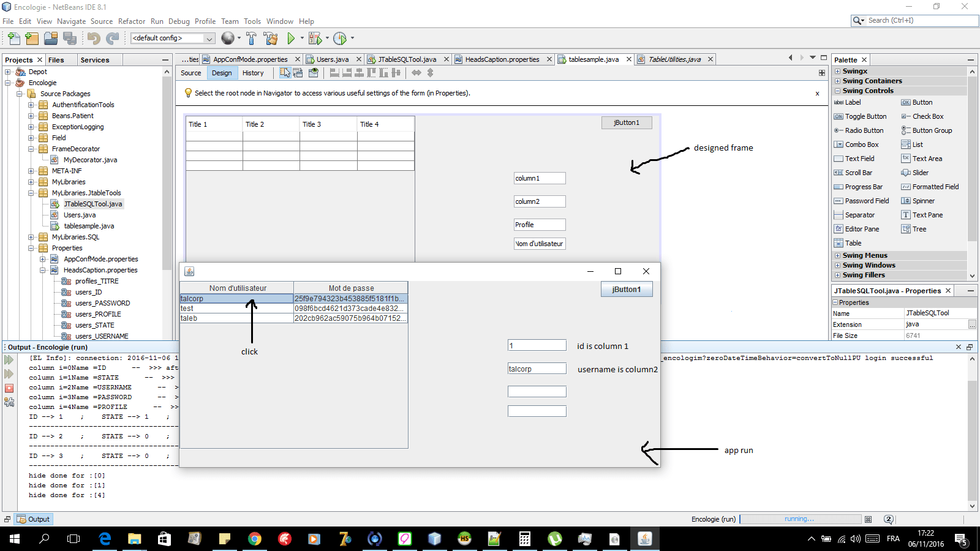The width and height of the screenshot is (980, 551).
Task: Build the project using the hammer icon
Action: pos(251,38)
